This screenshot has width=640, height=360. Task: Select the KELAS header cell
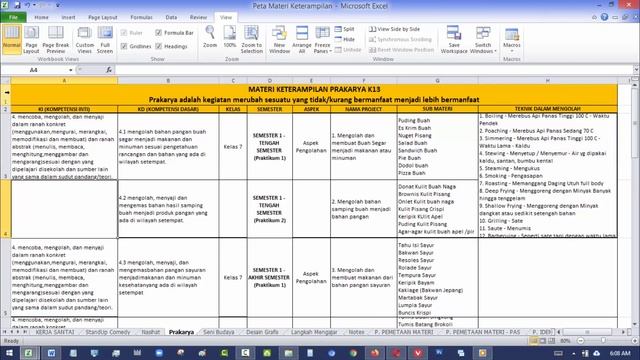(233, 109)
